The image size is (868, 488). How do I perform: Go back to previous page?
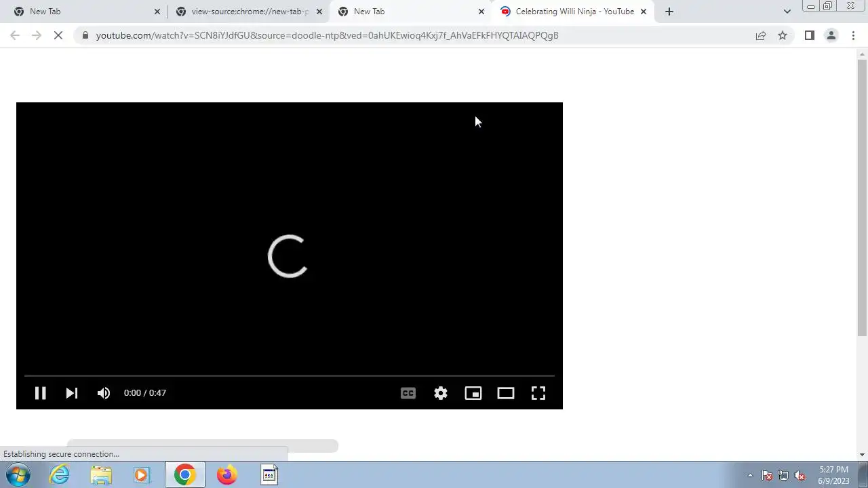coord(15,35)
